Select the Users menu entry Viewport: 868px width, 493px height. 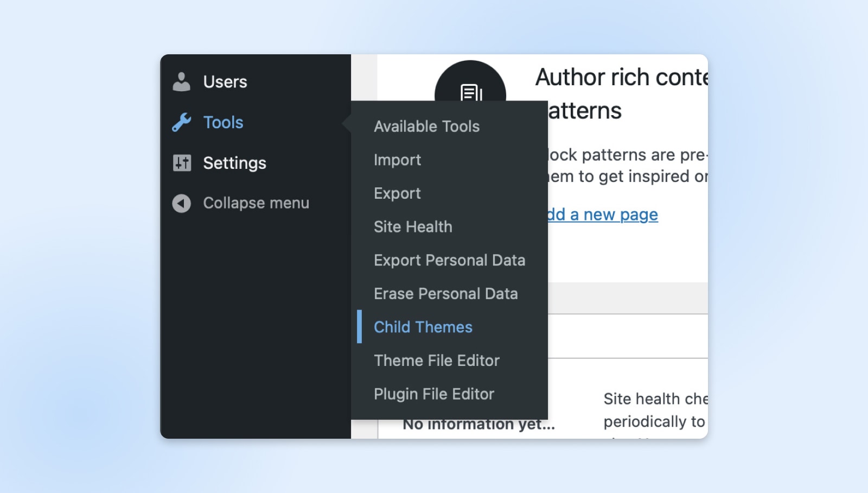pyautogui.click(x=225, y=81)
